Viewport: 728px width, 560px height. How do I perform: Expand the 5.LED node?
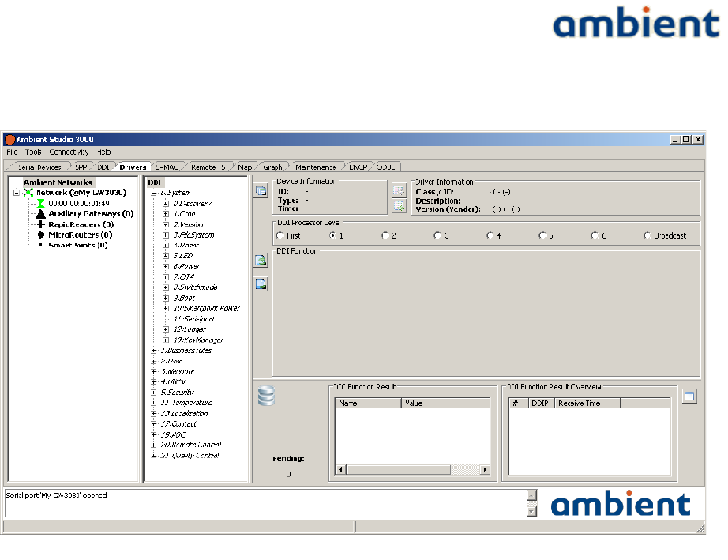coord(166,256)
